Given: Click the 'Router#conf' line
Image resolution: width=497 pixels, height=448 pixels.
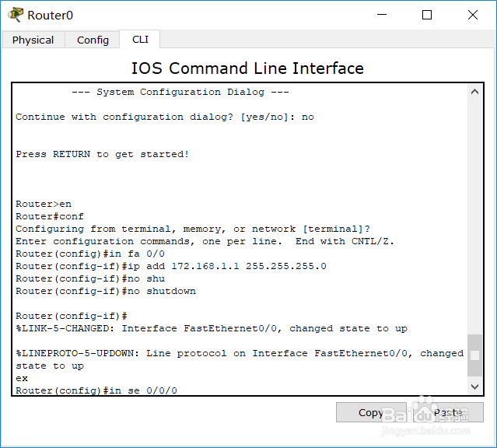Looking at the screenshot, I should click(x=50, y=216).
